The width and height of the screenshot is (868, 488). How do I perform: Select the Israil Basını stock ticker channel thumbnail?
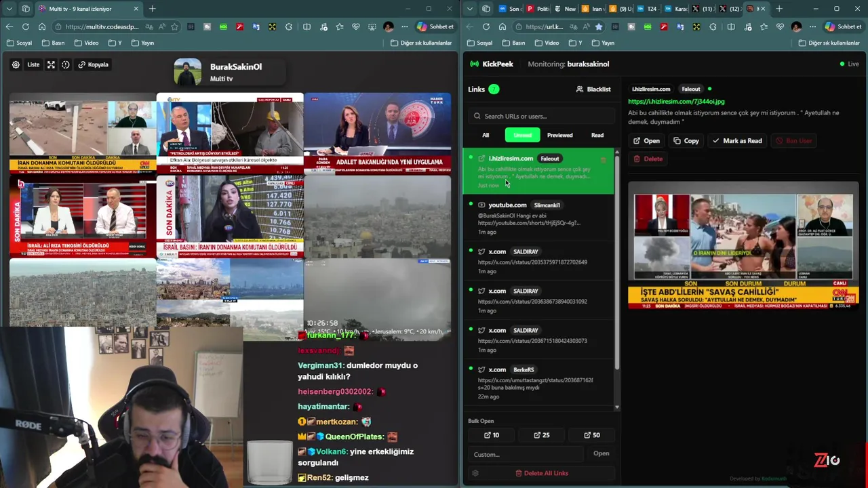tap(230, 216)
